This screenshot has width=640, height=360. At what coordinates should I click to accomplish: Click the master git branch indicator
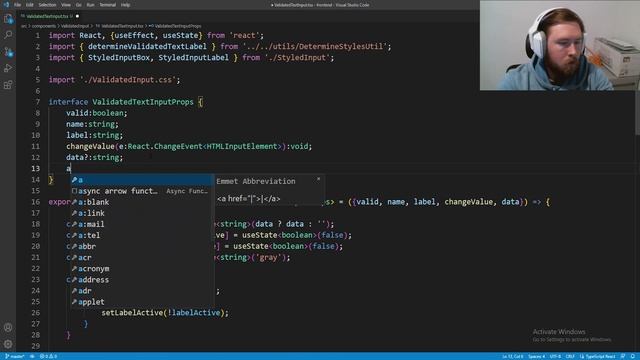coord(14,356)
